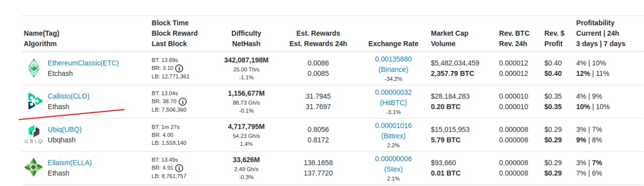Click the Block Reward column header
Viewport: 644px width, 186px height.
175,33
